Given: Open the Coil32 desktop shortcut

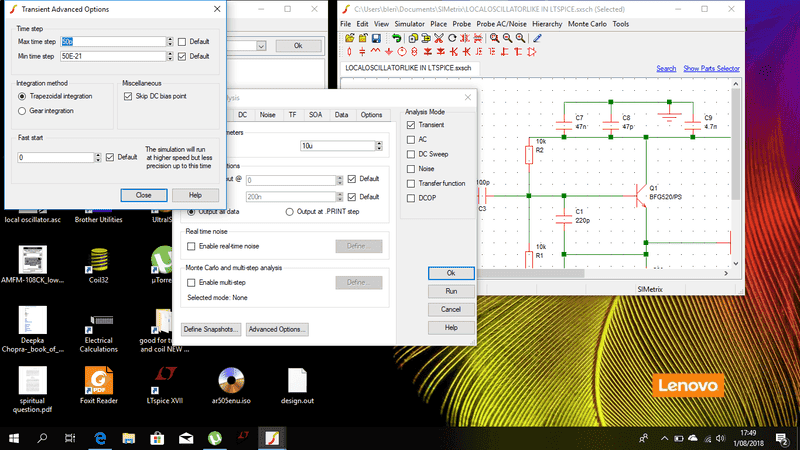Looking at the screenshot, I should click(x=98, y=265).
